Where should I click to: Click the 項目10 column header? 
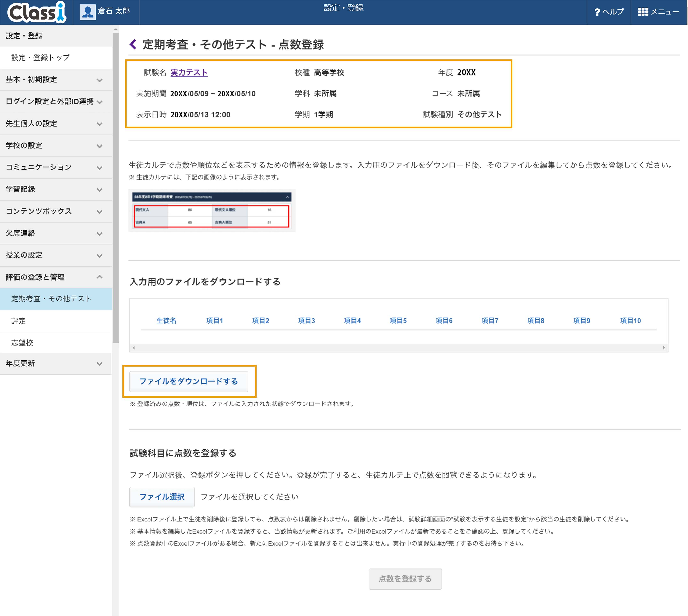pos(630,321)
